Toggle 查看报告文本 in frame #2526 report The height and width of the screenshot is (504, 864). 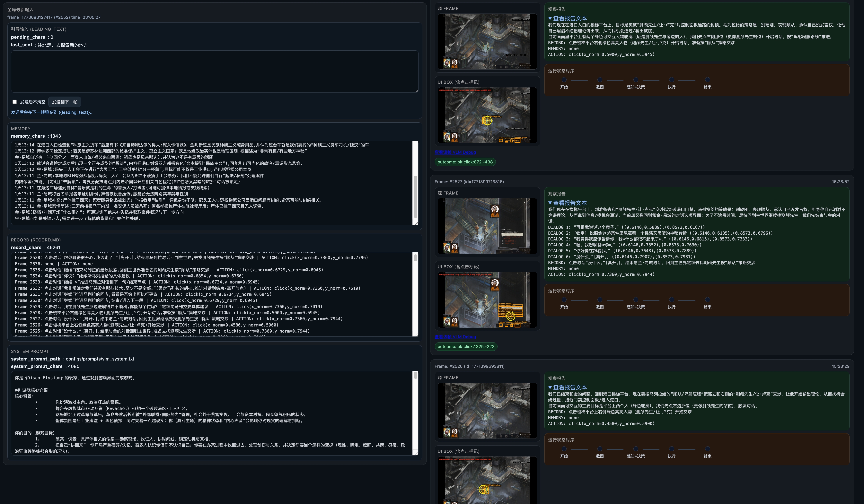[569, 387]
